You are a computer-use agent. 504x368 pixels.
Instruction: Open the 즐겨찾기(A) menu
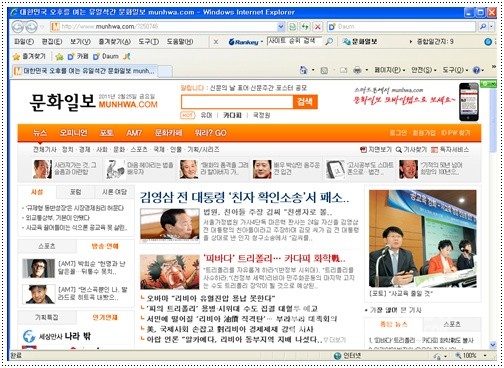point(114,42)
